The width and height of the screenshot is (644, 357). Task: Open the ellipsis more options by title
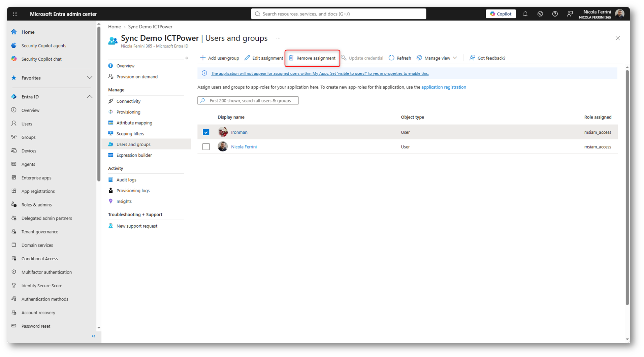[278, 38]
